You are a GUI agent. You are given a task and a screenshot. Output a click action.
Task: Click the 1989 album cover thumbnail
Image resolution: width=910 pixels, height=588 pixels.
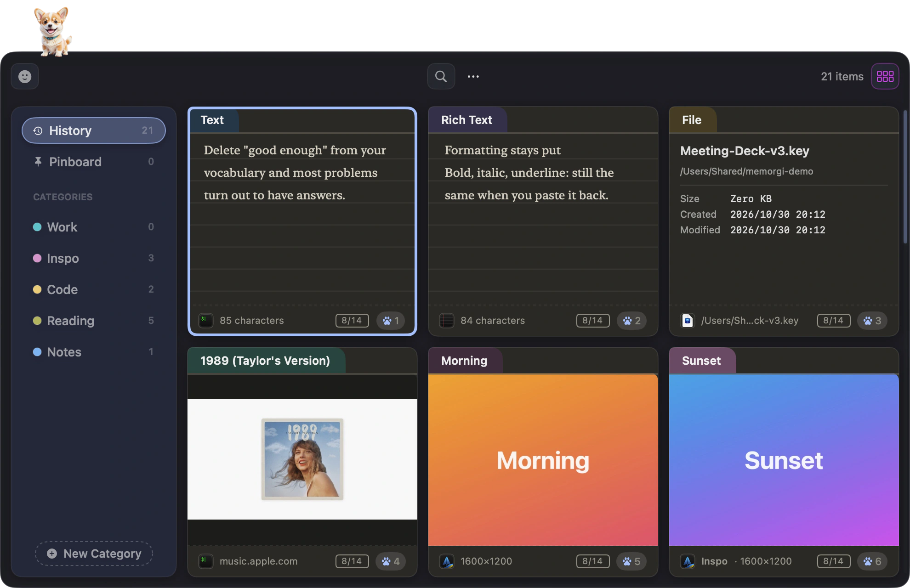tap(302, 459)
